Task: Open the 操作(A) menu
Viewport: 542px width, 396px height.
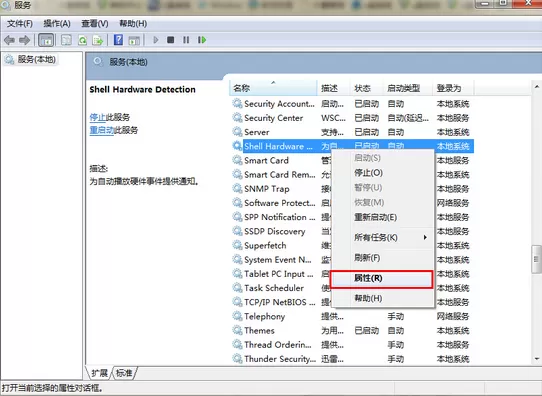Action: (x=57, y=23)
